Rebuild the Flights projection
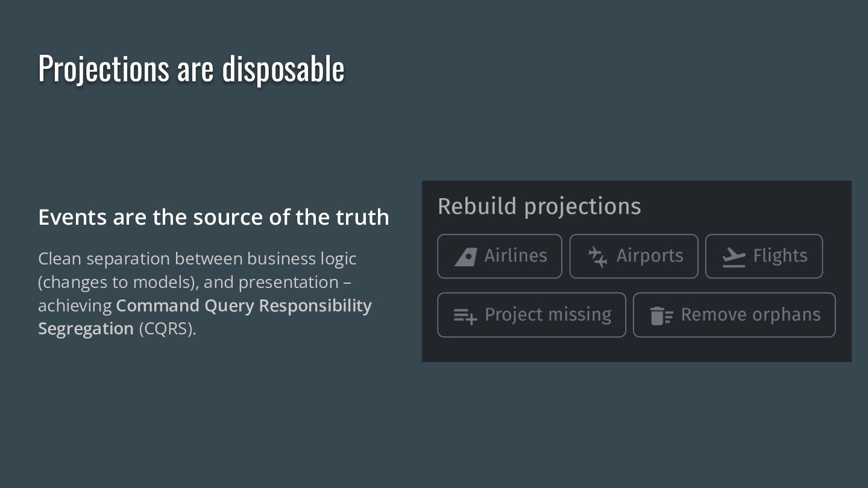The image size is (868, 488). [x=764, y=256]
